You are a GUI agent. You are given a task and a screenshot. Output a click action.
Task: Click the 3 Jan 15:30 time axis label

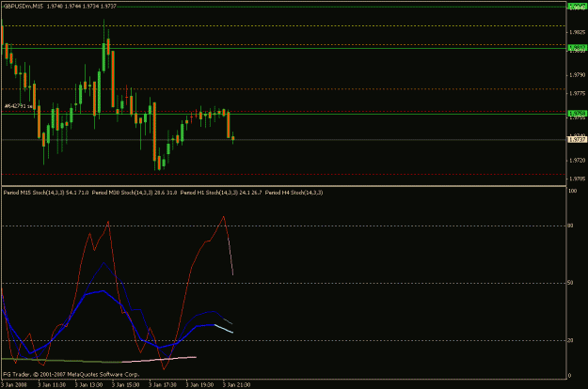(x=126, y=384)
